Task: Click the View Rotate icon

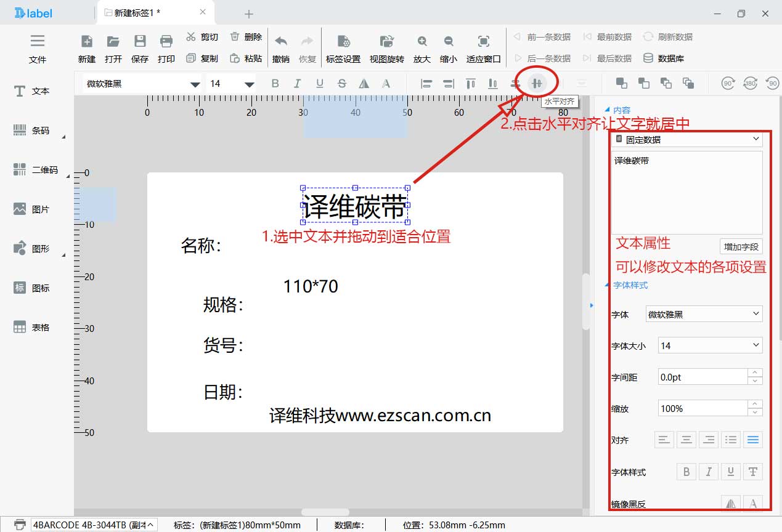Action: tap(386, 48)
